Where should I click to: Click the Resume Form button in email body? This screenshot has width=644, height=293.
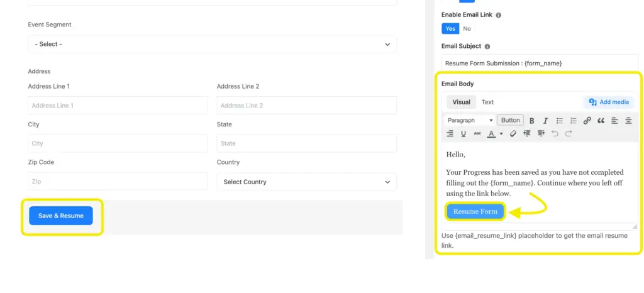pyautogui.click(x=475, y=212)
